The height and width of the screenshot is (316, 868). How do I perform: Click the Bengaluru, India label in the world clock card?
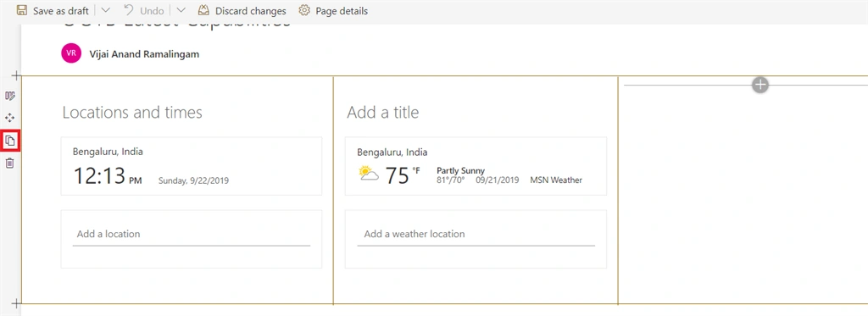(x=108, y=152)
